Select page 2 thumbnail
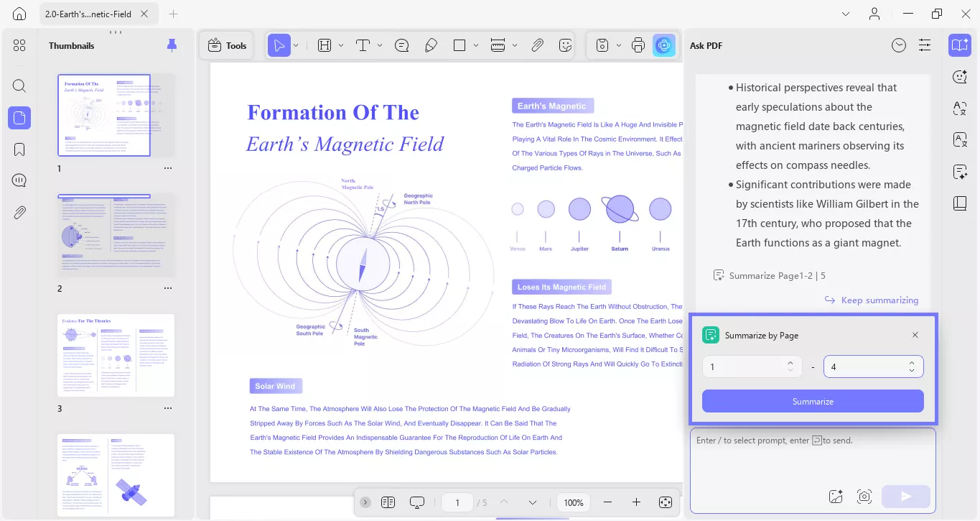 click(x=116, y=235)
